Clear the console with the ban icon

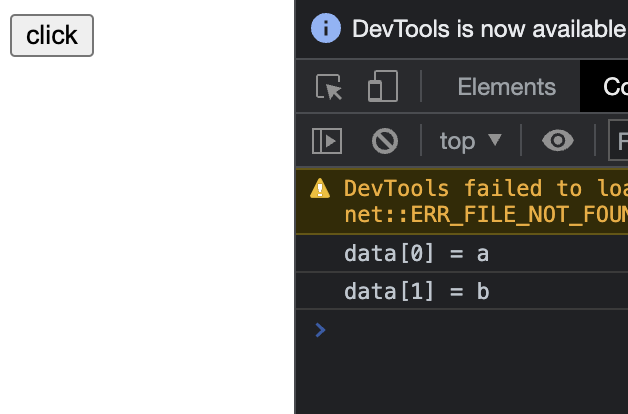click(385, 141)
